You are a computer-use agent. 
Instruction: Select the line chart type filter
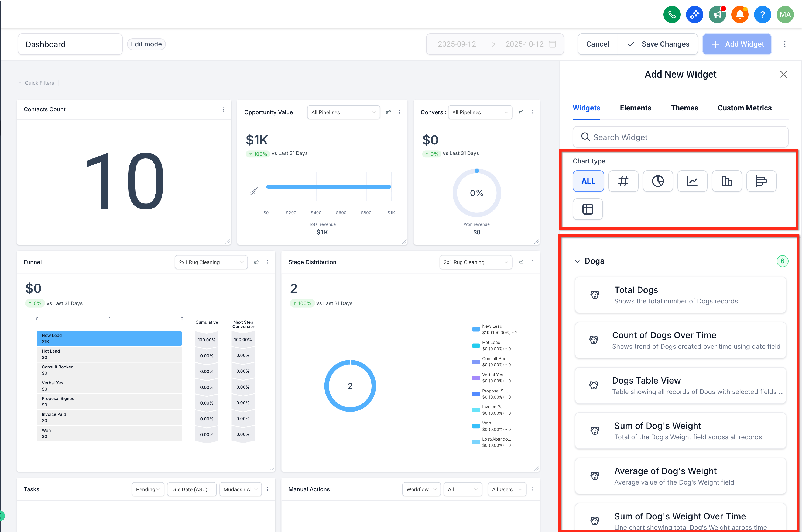[692, 181]
